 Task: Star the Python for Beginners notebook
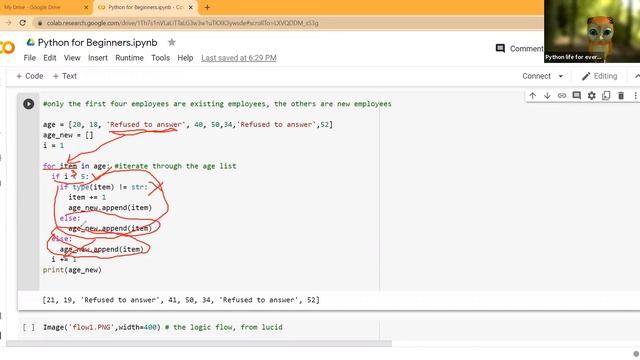coord(172,42)
